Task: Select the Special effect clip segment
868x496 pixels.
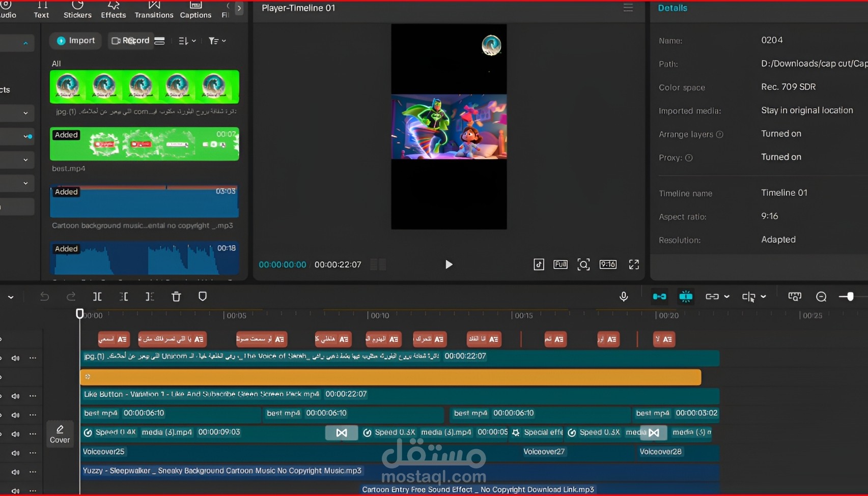Action: click(x=536, y=432)
